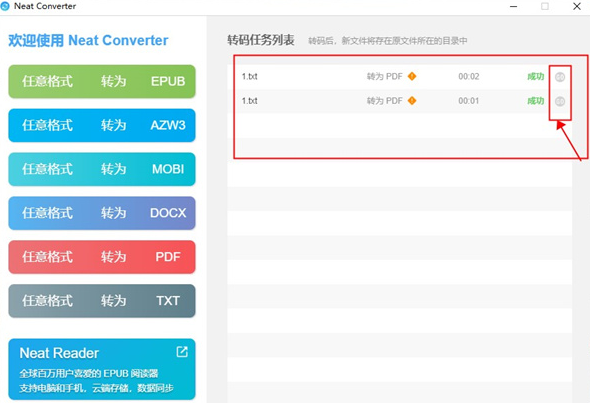Click the 00:01 duration value
Viewport: 590px width, 403px height.
[x=468, y=101]
